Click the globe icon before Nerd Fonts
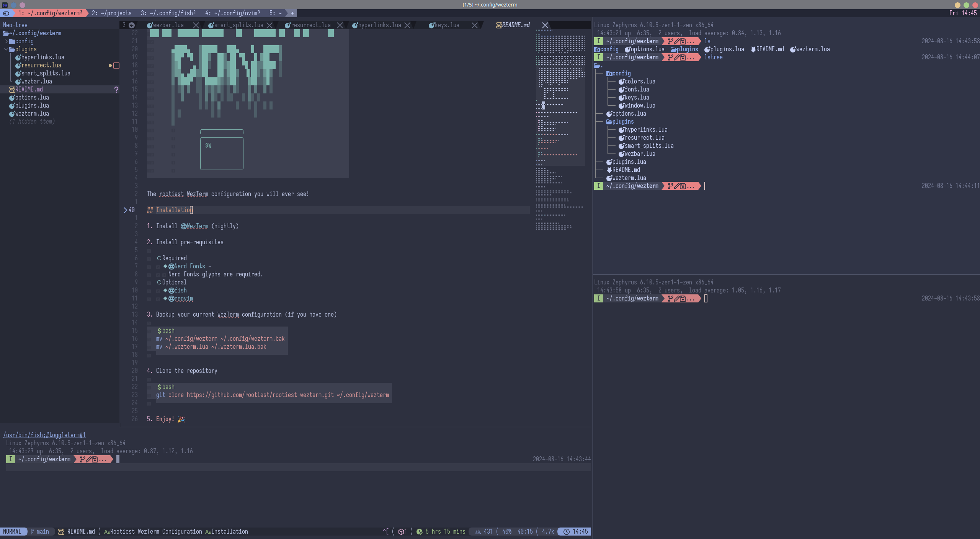Screen dimensions: 980x539 tap(171, 266)
